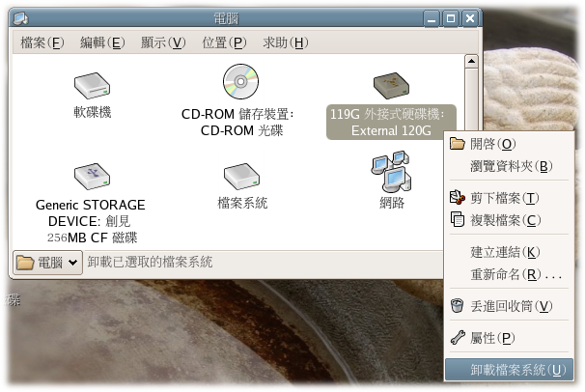Click the computer icon in the title bar
This screenshot has height=392, width=585.
point(20,18)
